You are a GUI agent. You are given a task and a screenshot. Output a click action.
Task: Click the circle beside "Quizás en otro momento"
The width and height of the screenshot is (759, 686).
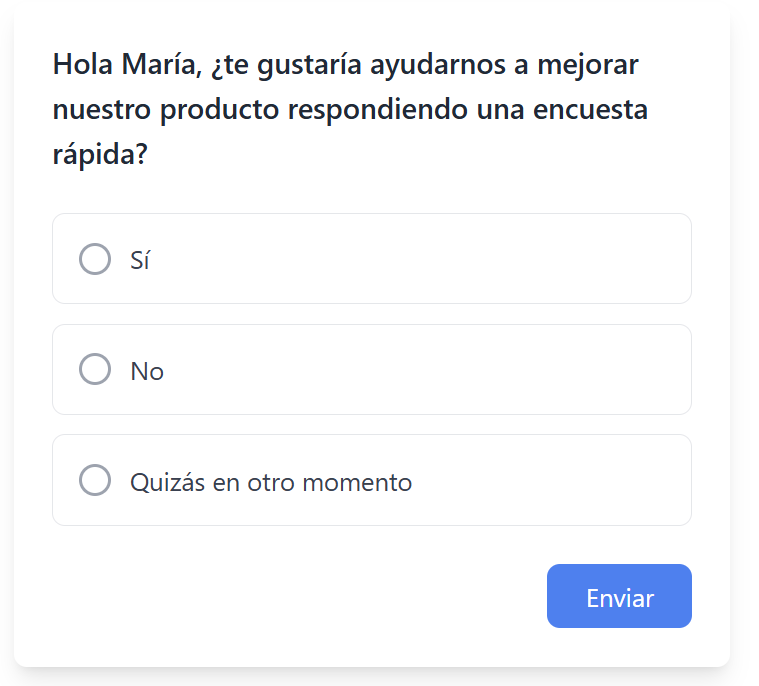coord(95,481)
